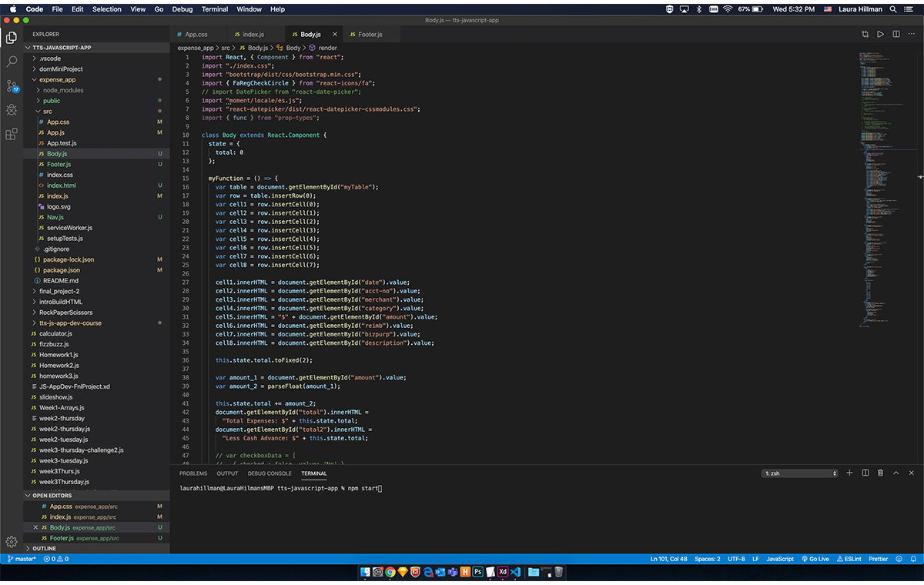This screenshot has width=924, height=585.
Task: Maximize terminal panel with chevron up
Action: coord(896,473)
